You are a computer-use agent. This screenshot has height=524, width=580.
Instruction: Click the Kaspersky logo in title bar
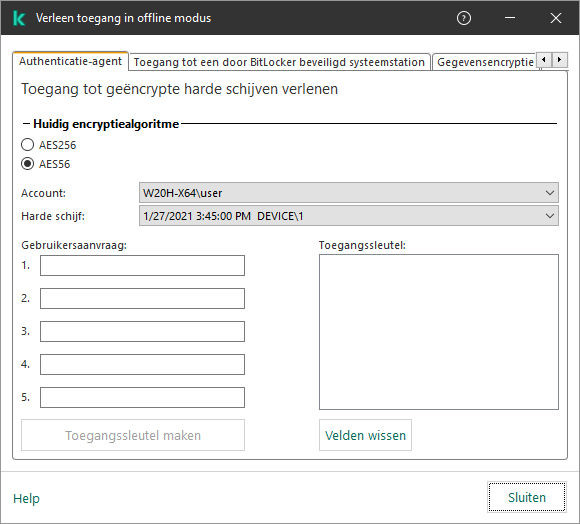[x=18, y=18]
